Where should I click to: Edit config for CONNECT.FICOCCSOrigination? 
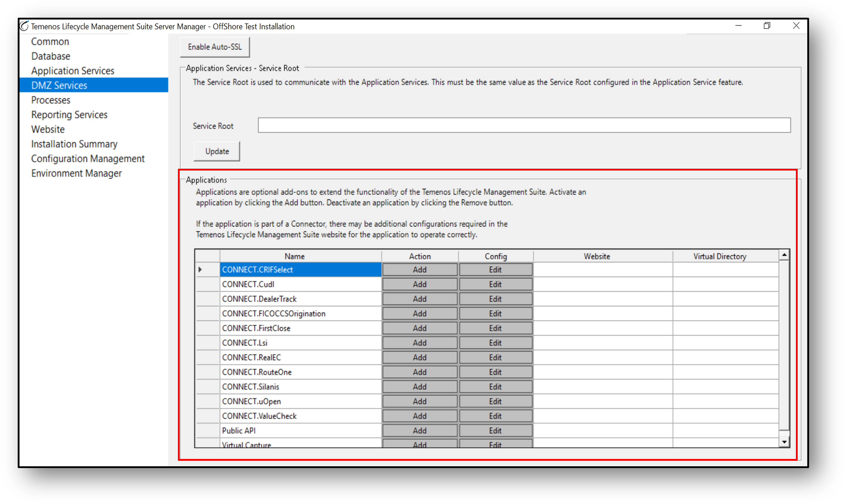[x=496, y=313]
